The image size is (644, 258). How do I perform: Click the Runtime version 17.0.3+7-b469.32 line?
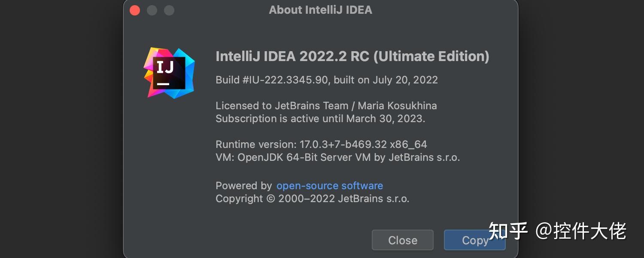tap(321, 144)
